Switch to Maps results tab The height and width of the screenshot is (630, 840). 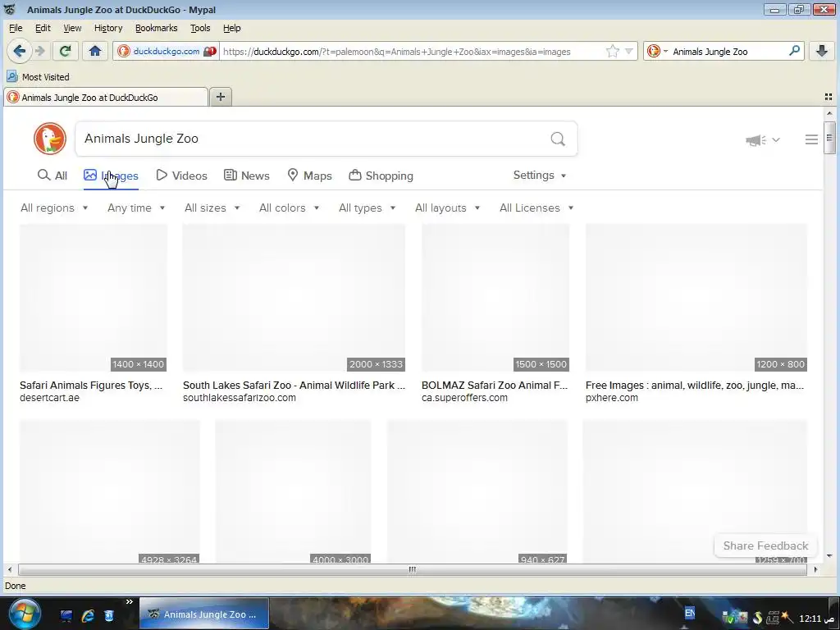coord(309,176)
